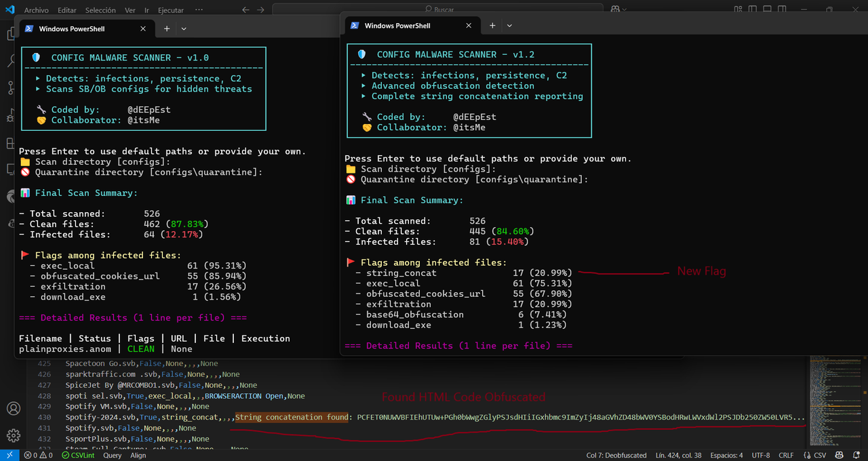
Task: Select the right Windows PowerShell tab
Action: tap(411, 26)
